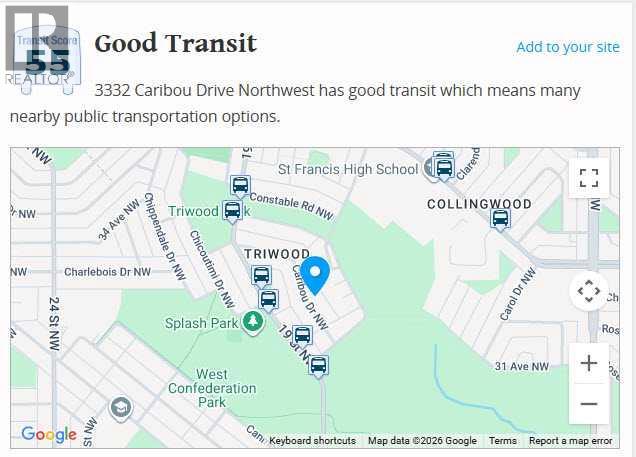
Task: Select bus stop near Constable Rd NW
Action: tap(240, 185)
